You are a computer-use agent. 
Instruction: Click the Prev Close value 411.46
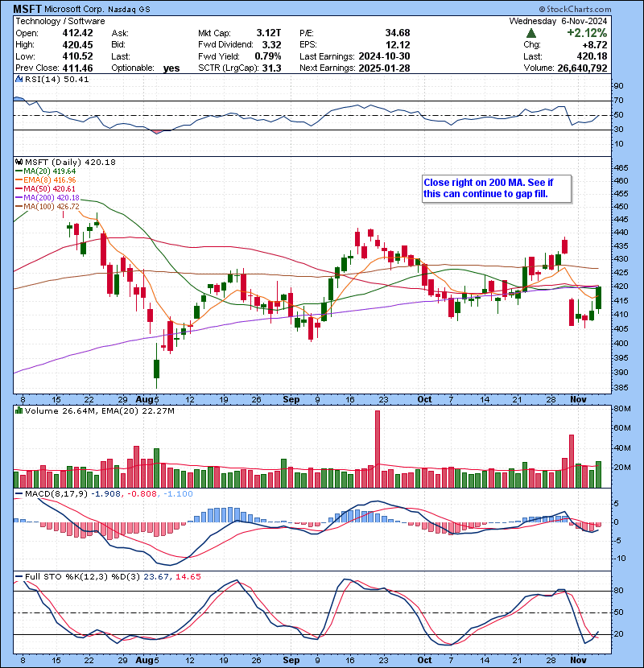(x=77, y=68)
